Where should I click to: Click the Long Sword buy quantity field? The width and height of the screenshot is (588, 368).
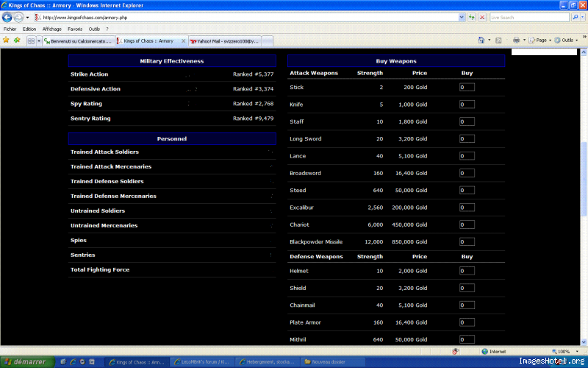click(467, 138)
